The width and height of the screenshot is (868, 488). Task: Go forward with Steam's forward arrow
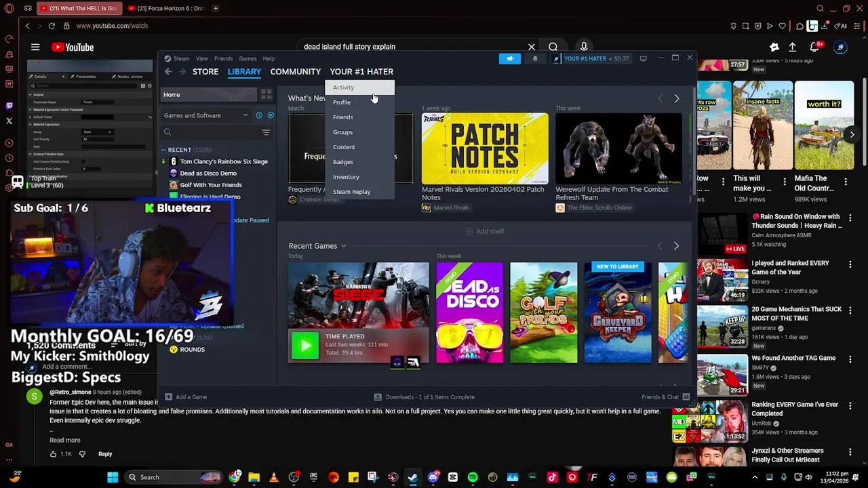[x=182, y=71]
